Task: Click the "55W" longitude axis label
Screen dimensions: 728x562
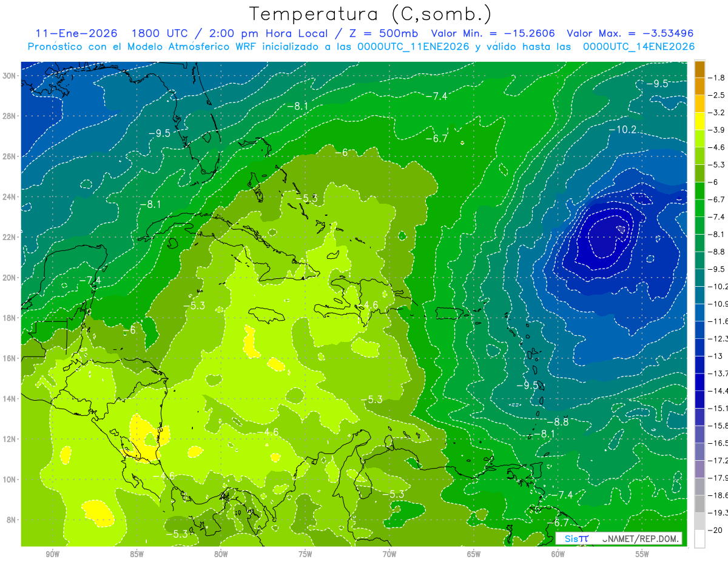Action: pos(642,554)
